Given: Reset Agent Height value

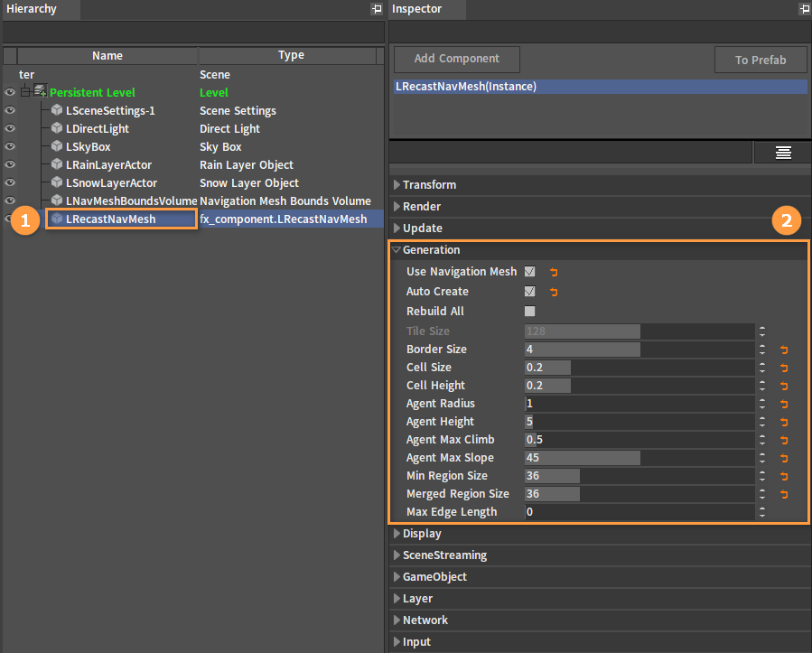Looking at the screenshot, I should point(784,422).
